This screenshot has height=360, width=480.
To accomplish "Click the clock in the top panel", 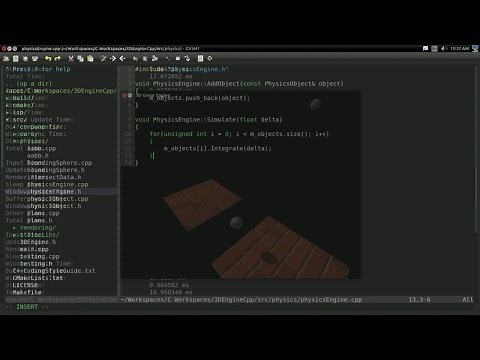I will (459, 49).
